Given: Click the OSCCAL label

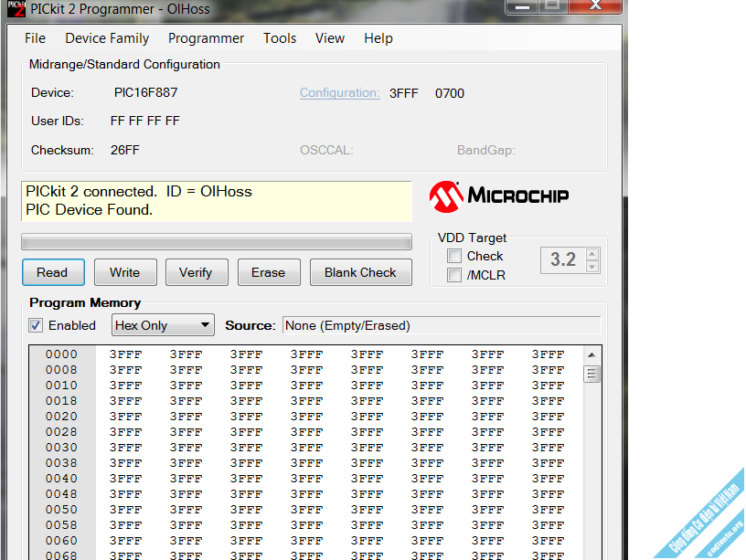Looking at the screenshot, I should point(326,150).
